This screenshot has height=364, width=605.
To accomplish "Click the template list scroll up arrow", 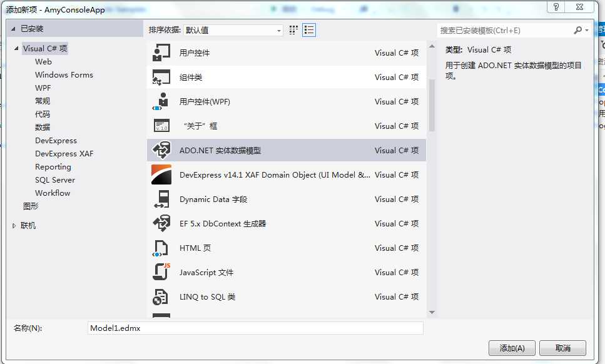I will [x=432, y=46].
